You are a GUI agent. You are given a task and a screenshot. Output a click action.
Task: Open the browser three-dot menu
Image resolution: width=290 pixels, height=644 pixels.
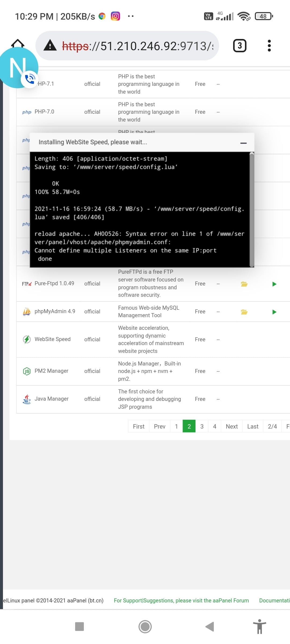pos(269,46)
